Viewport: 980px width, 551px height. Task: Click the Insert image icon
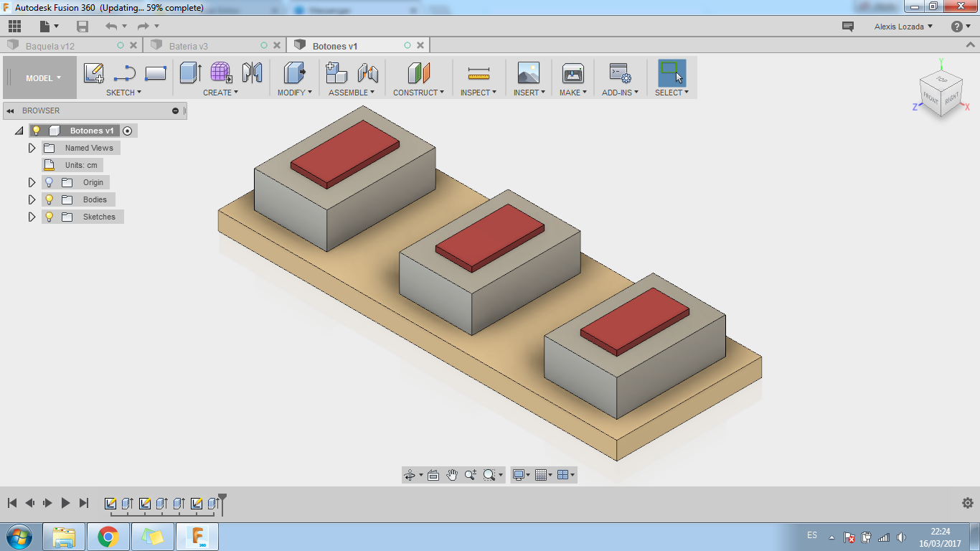pos(529,73)
